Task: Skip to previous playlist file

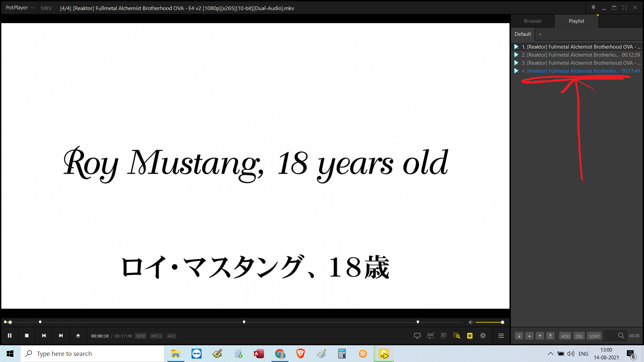Action: [44, 336]
